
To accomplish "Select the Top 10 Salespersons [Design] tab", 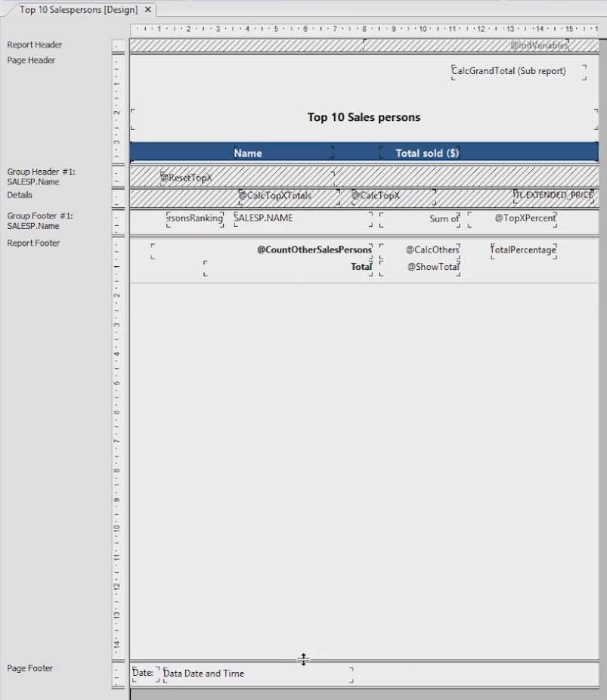I will click(x=78, y=10).
